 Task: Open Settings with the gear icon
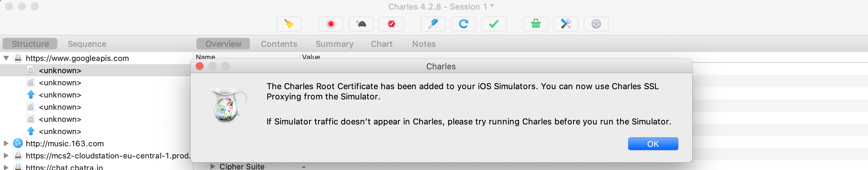[596, 24]
